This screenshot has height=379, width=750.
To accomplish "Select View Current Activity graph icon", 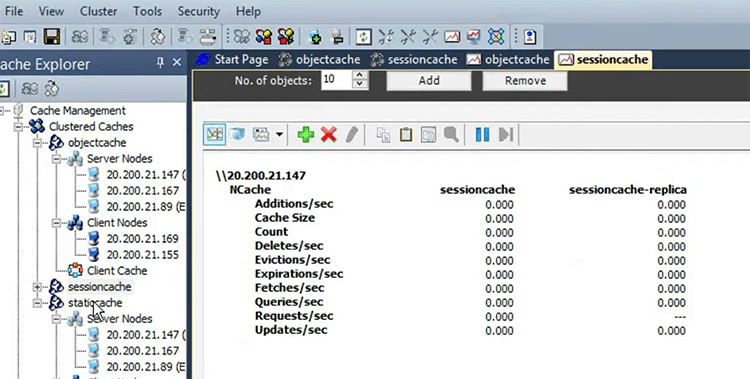I will tap(214, 135).
